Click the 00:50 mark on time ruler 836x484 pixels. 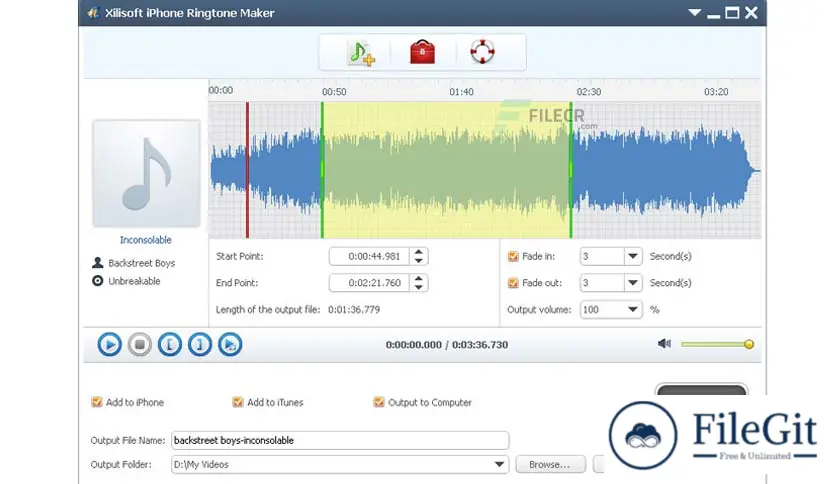pos(334,92)
